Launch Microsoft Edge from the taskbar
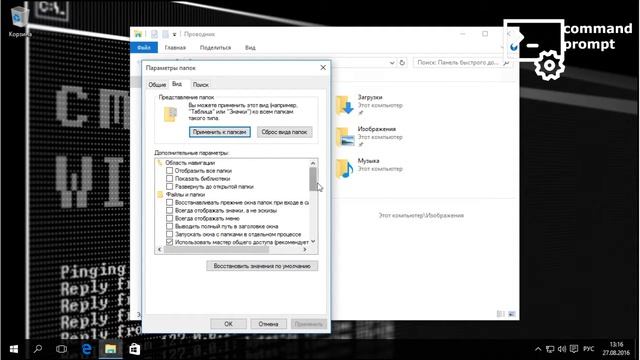 click(87, 349)
